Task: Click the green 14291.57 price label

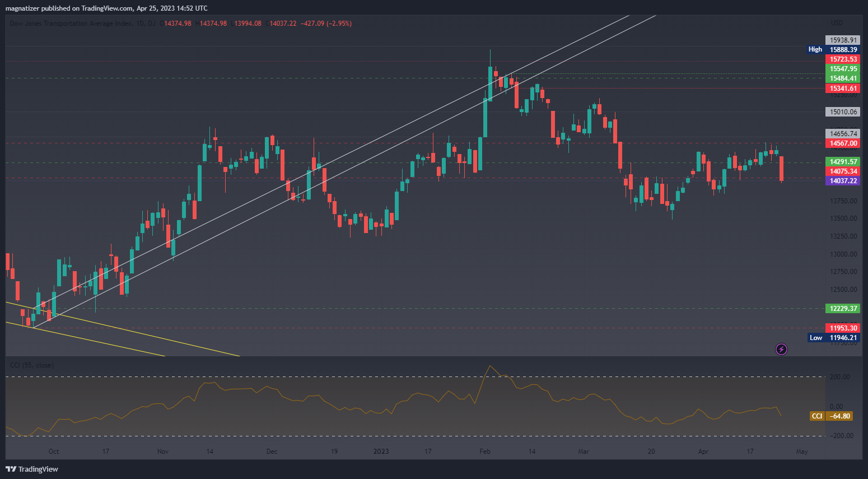Action: click(x=843, y=162)
